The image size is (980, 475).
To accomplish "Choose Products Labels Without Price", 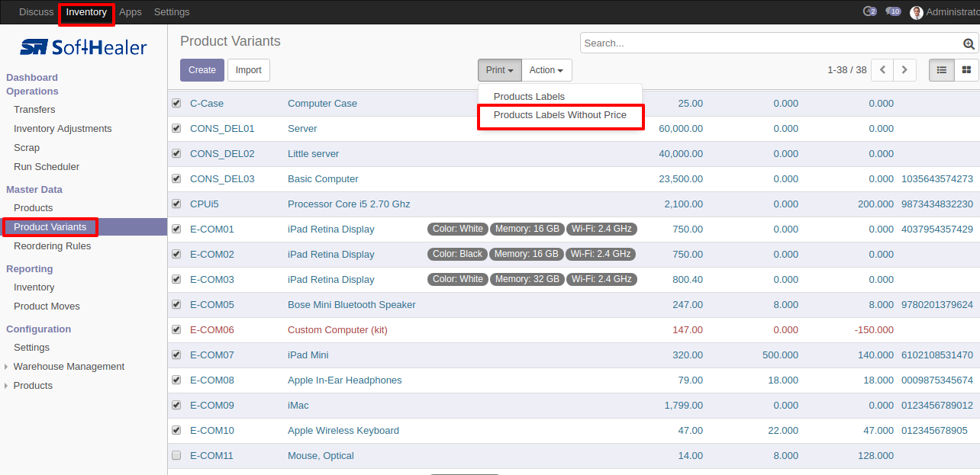I will (560, 115).
